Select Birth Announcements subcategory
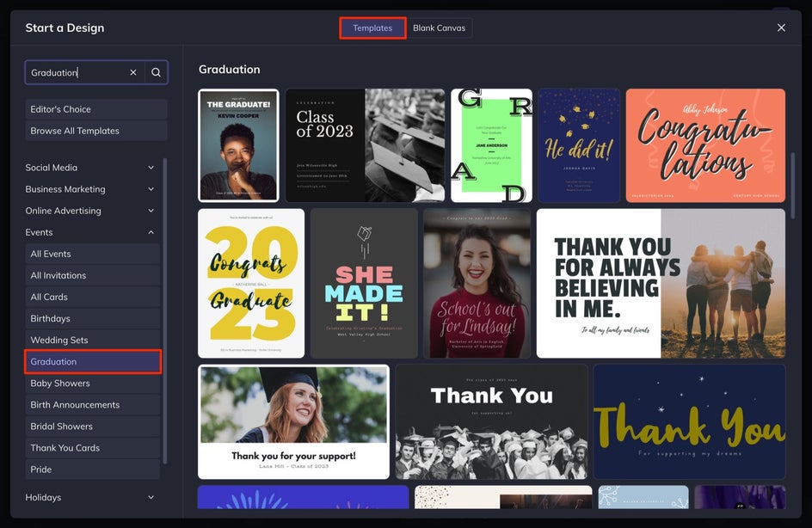812x528 pixels. click(x=93, y=405)
